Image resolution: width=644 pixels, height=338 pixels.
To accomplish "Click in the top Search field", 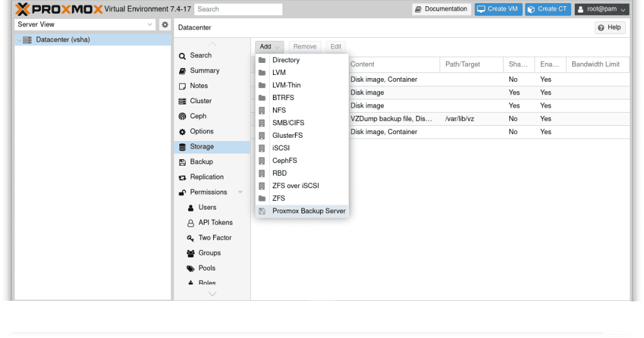I will (x=238, y=9).
